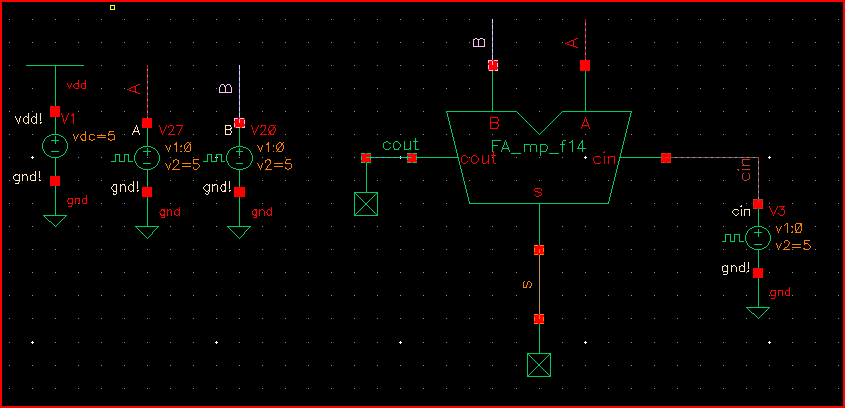Select the V3 pulse source circle
The width and height of the screenshot is (845, 408).
[758, 238]
